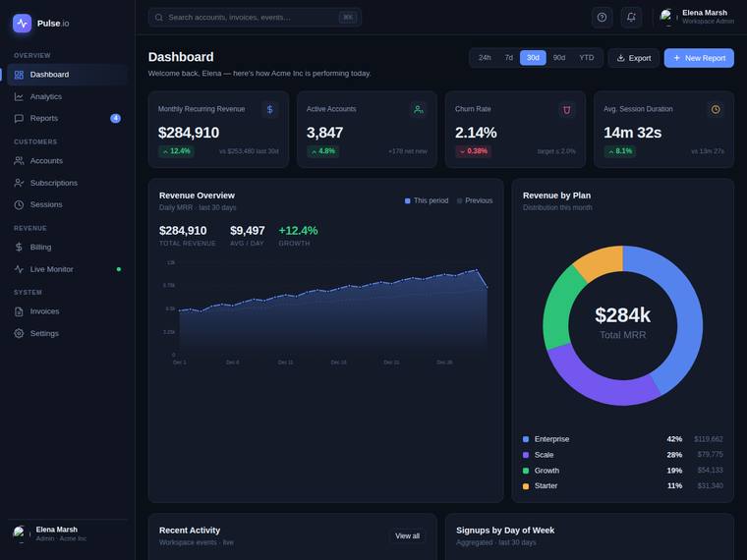Screen dimensions: 747x560
Task: Click the Reports message icon
Action: pyautogui.click(x=19, y=118)
